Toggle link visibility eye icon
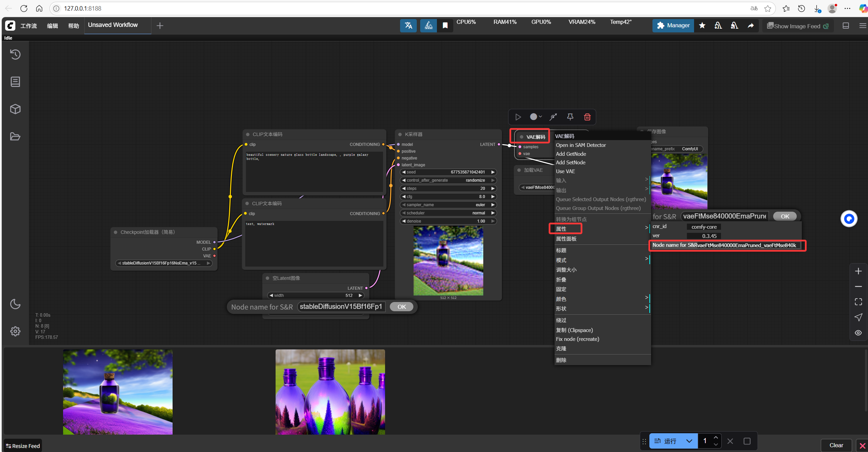 858,333
